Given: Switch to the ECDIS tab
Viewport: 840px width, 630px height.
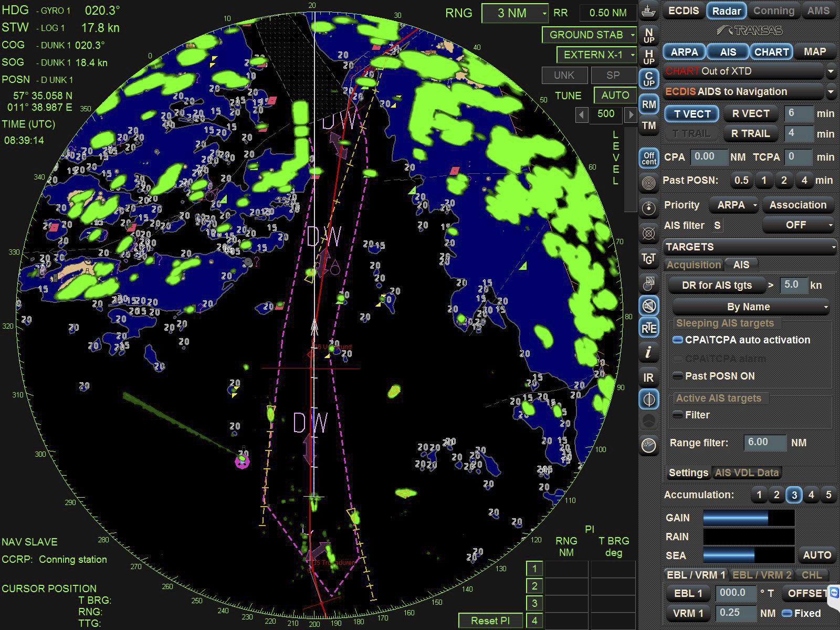Looking at the screenshot, I should point(683,10).
